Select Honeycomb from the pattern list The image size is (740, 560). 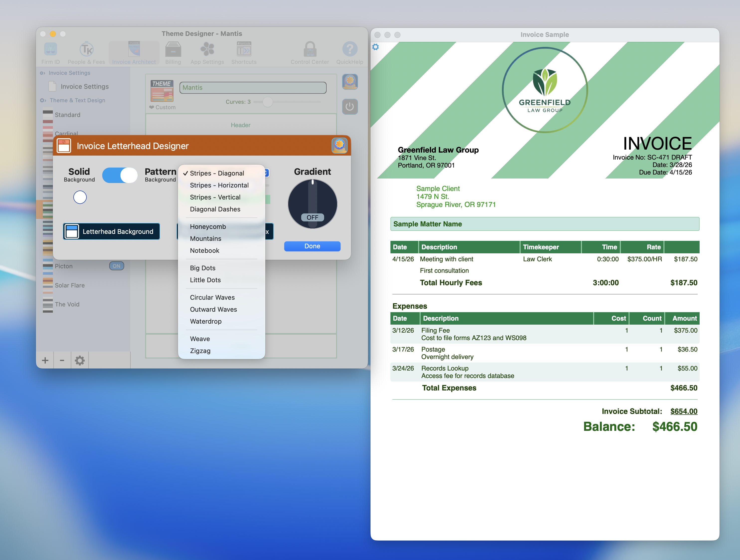[208, 226]
